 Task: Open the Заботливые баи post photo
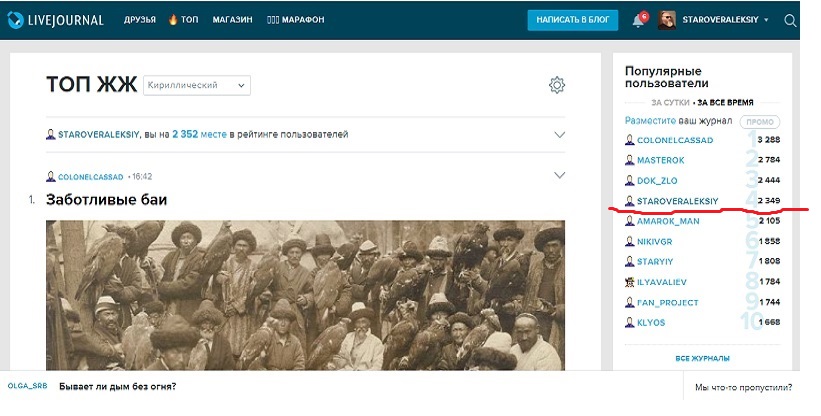point(305,295)
